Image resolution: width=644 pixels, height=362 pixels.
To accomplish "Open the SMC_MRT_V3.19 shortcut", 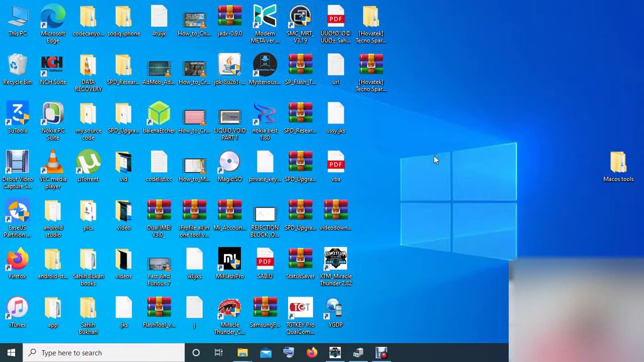I will pos(300,24).
